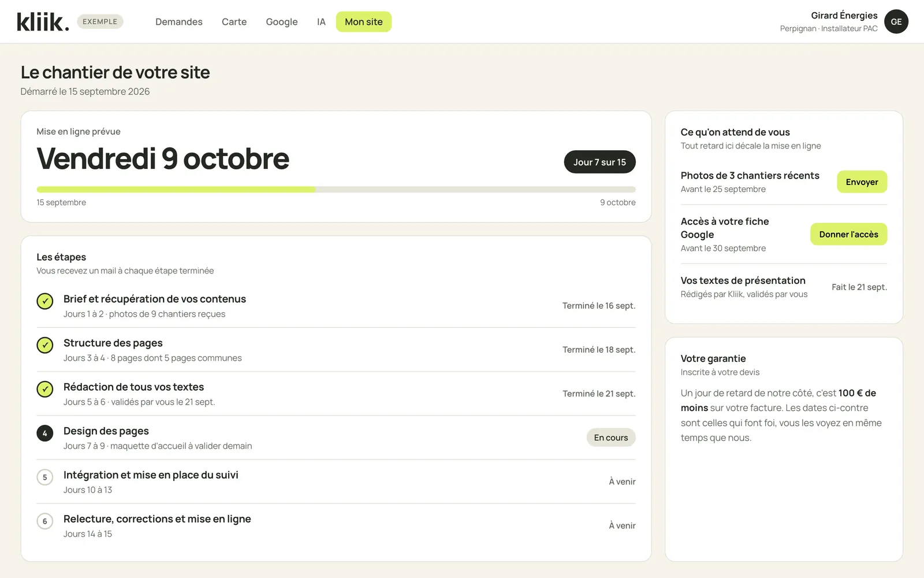Click the launch progress bar
This screenshot has width=924, height=578.
click(336, 190)
